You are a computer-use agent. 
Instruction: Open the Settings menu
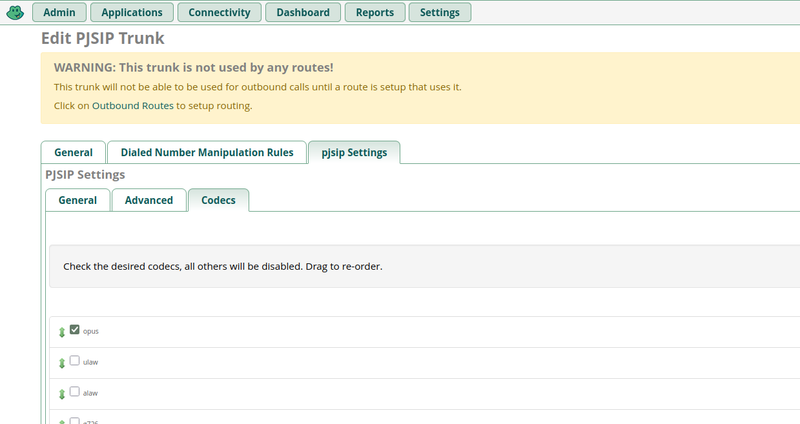pyautogui.click(x=441, y=13)
